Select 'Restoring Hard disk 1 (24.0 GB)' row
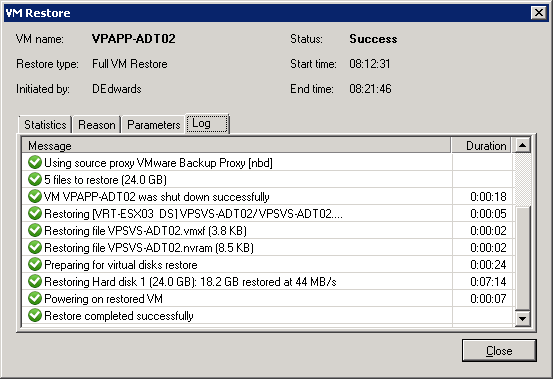 (x=267, y=281)
